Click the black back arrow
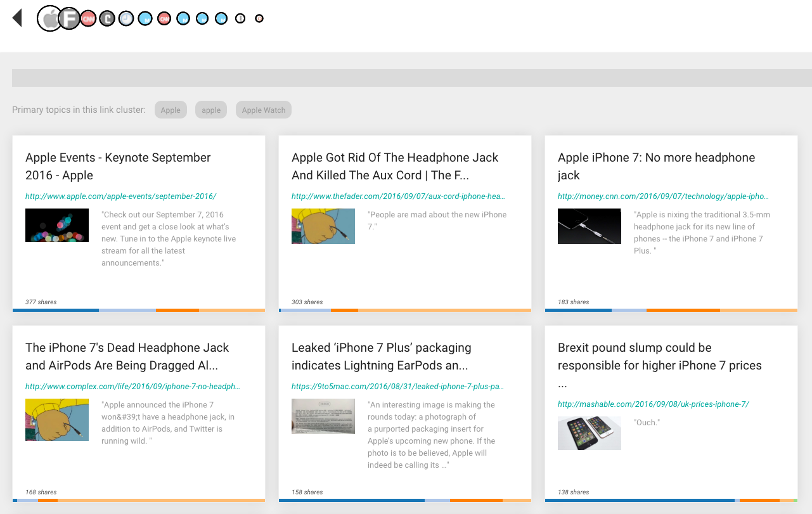This screenshot has width=812, height=514. [x=17, y=18]
